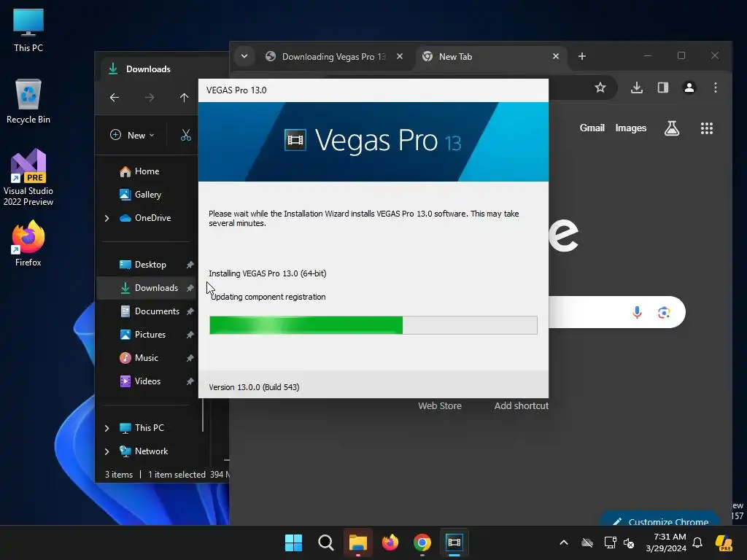Image resolution: width=747 pixels, height=560 pixels.
Task: Expand the OneDrive tree node
Action: 107,218
